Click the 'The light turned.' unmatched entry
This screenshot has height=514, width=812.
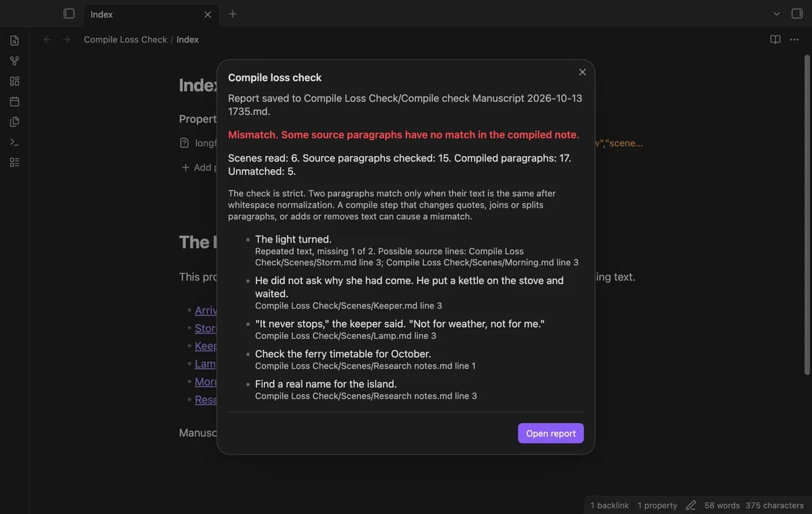293,239
